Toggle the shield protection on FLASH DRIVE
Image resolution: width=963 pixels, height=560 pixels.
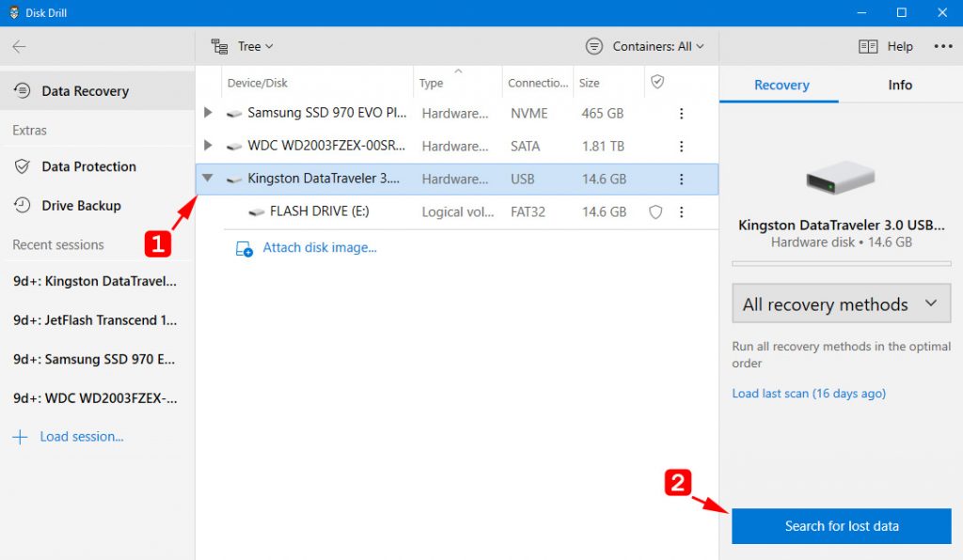click(x=655, y=211)
